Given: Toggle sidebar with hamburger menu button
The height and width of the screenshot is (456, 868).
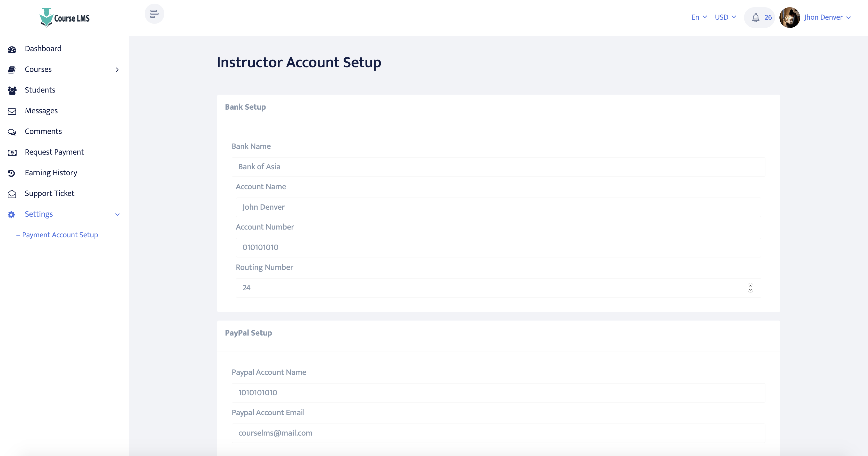Looking at the screenshot, I should pyautogui.click(x=154, y=14).
